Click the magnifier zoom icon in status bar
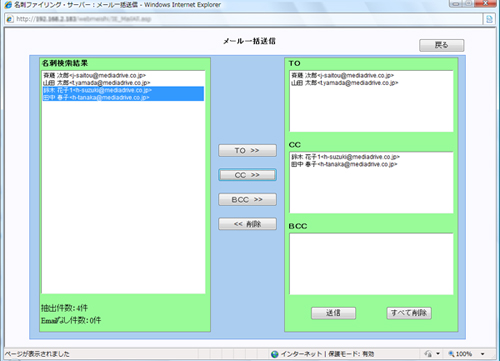Viewport: 500px width, 361px height. pyautogui.click(x=451, y=354)
